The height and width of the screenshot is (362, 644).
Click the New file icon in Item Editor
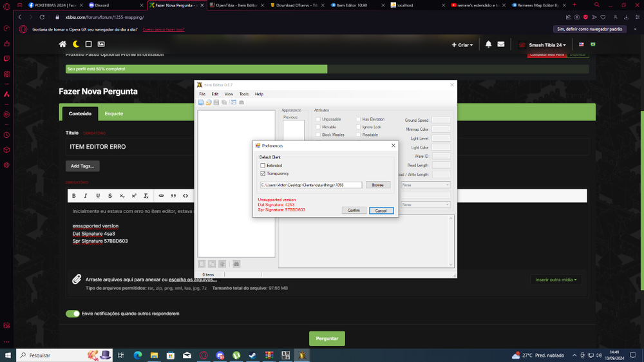tap(201, 102)
